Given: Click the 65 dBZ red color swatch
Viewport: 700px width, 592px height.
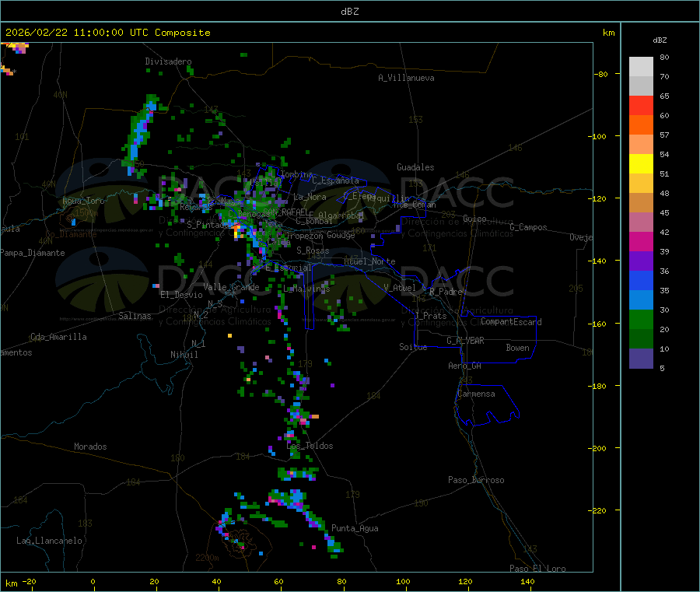Looking at the screenshot, I should tap(641, 105).
